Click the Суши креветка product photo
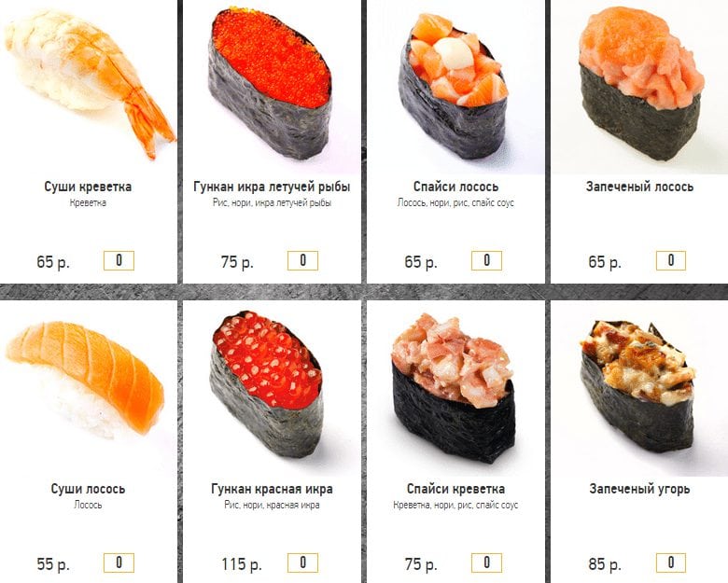Image resolution: width=728 pixels, height=583 pixels. tap(89, 87)
